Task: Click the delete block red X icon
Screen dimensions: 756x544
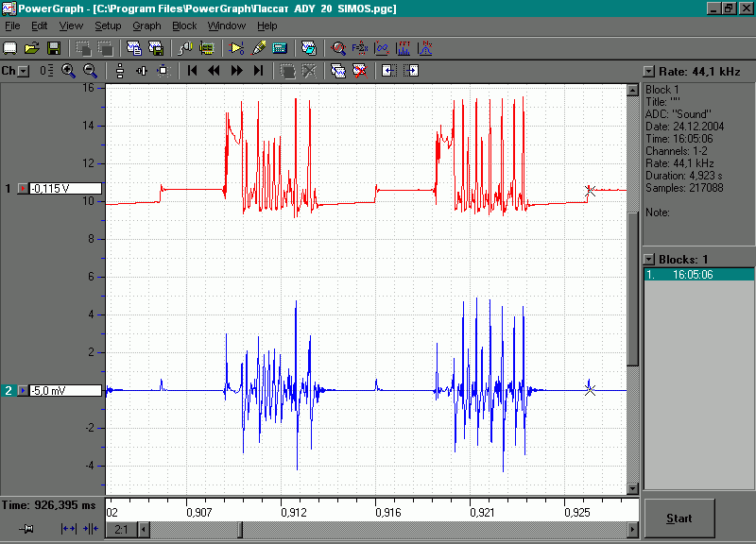Action: click(360, 71)
